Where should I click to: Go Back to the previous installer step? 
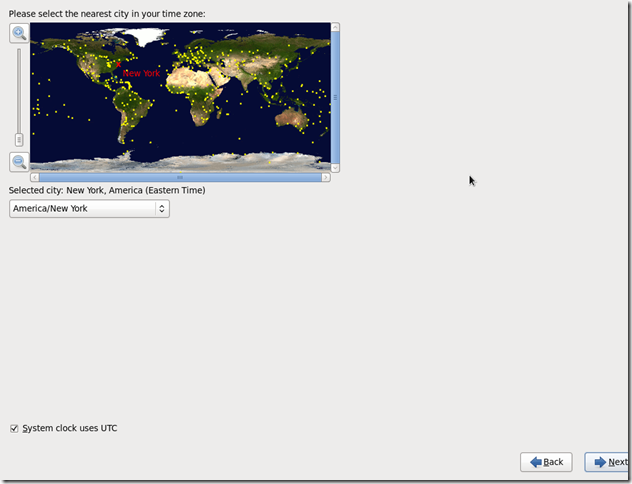(546, 462)
